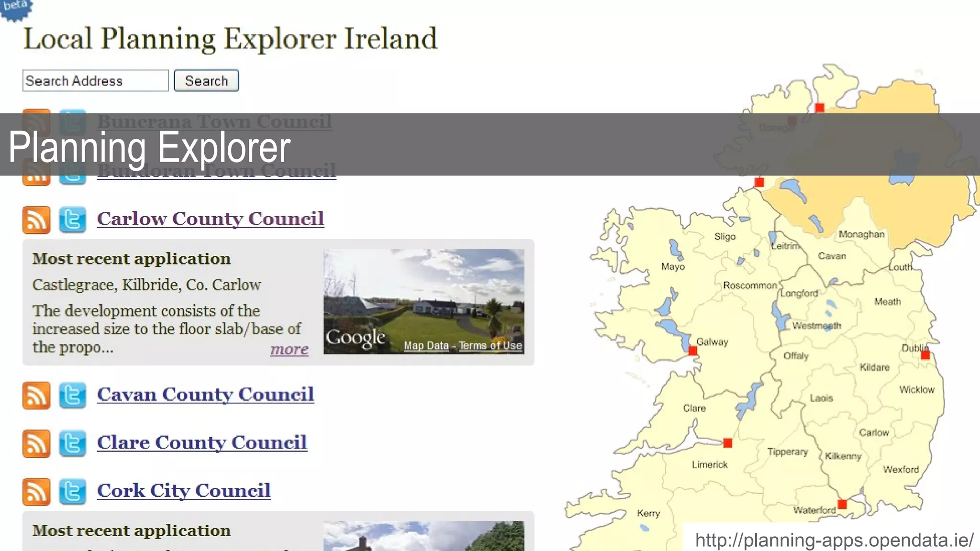This screenshot has width=980, height=551.
Task: Click the Terms of Use link
Action: click(490, 346)
